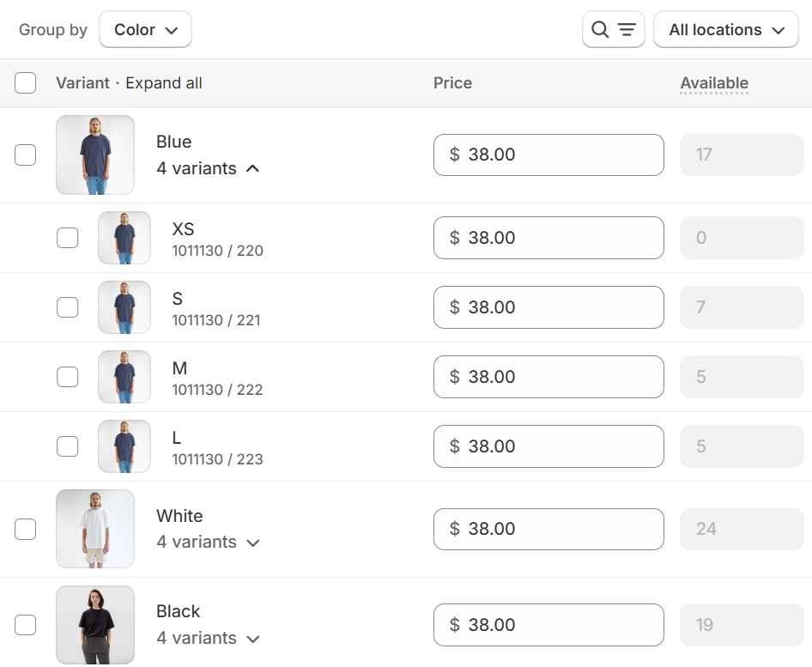Open the search and filter variants button
The width and height of the screenshot is (812, 667).
(613, 29)
